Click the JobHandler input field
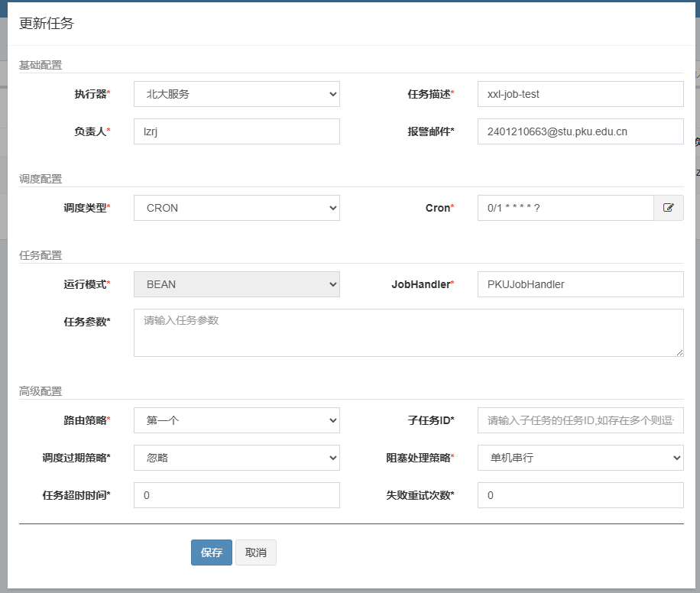 pyautogui.click(x=580, y=284)
